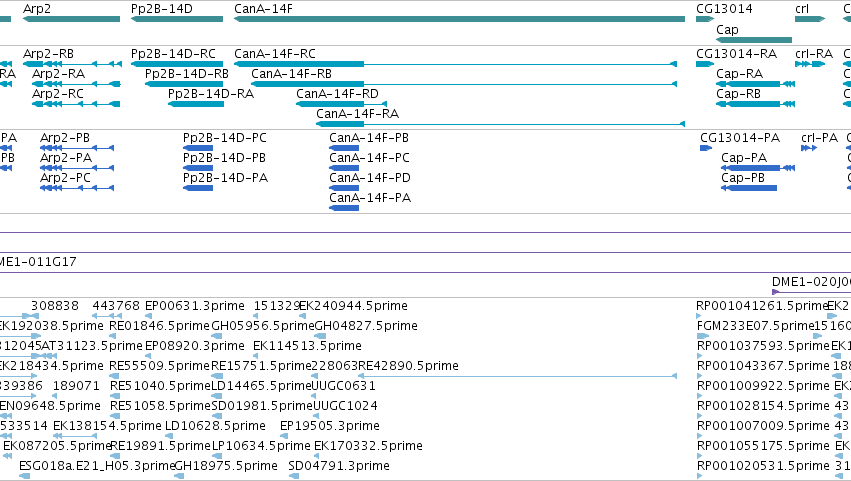This screenshot has width=851, height=481.
Task: Click the CanA-14F-RB transcript
Action: [x=464, y=84]
